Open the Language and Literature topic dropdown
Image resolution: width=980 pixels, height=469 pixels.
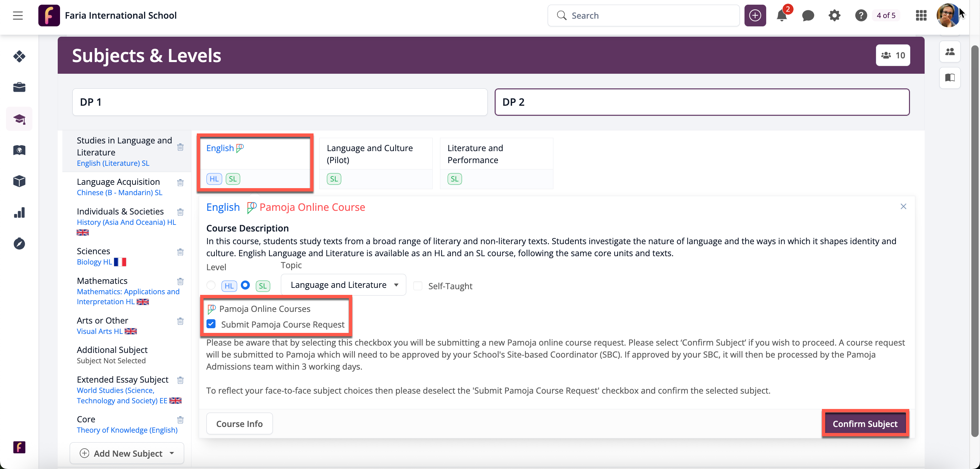(x=343, y=285)
